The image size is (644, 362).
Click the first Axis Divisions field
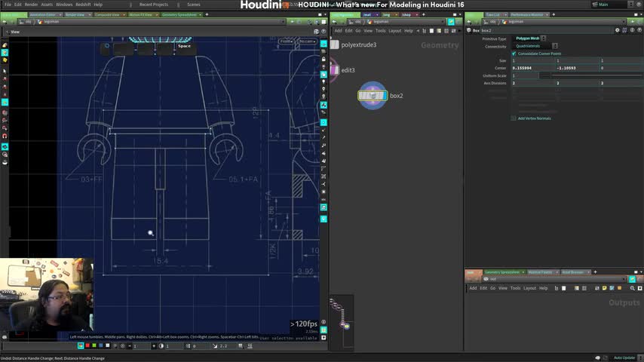[533, 83]
